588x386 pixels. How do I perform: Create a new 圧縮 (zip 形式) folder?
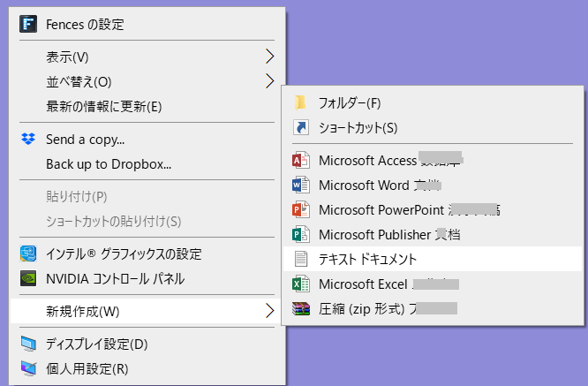433,309
